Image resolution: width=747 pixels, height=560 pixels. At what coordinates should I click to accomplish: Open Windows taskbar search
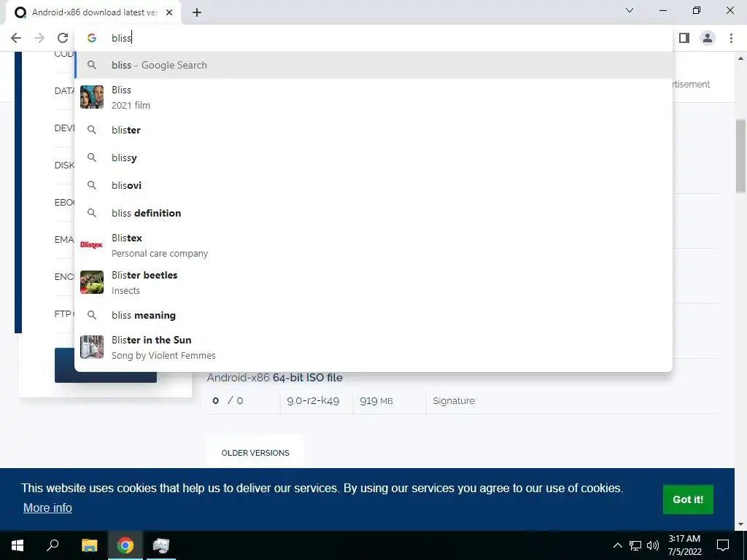point(53,545)
